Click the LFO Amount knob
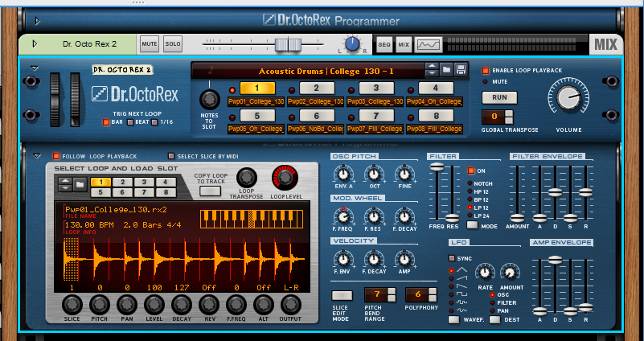The width and height of the screenshot is (644, 341). pyautogui.click(x=510, y=273)
